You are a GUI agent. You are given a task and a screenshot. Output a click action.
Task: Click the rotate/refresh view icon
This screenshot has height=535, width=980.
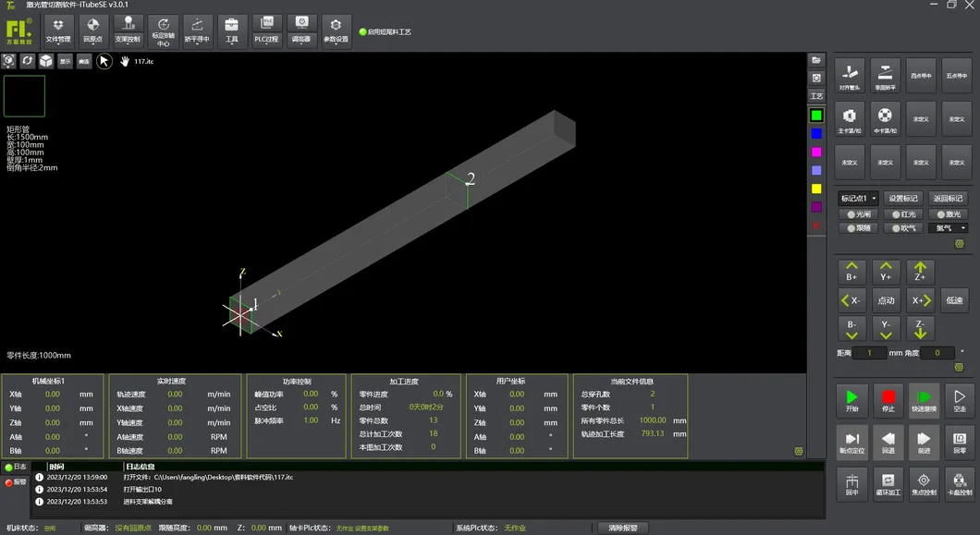[x=28, y=61]
